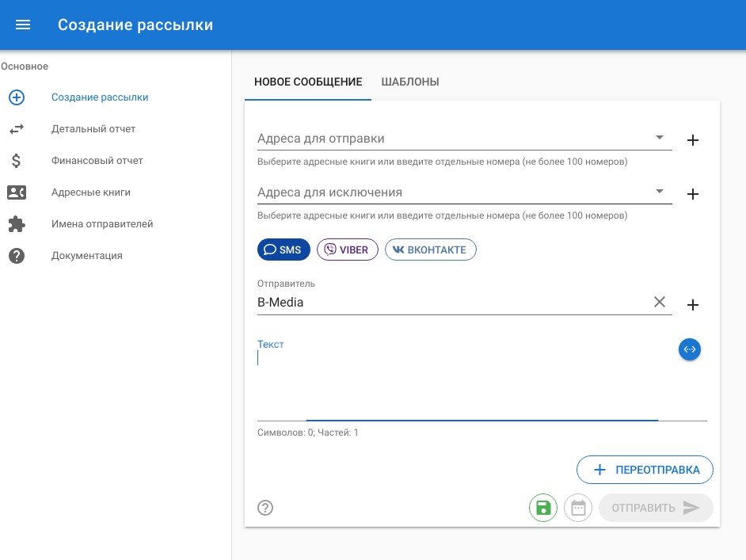The image size is (746, 560).
Task: Expand the Адреса для исключения dropdown
Action: (660, 192)
